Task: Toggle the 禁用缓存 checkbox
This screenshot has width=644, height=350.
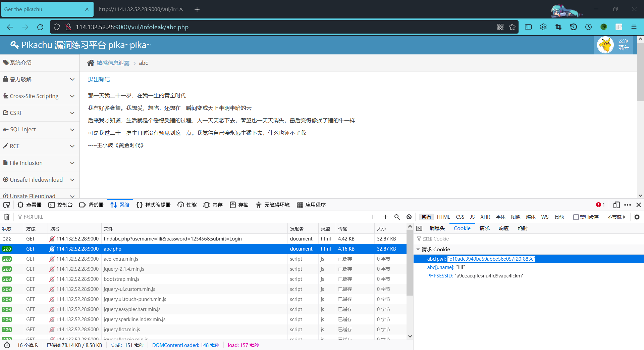Action: [576, 217]
